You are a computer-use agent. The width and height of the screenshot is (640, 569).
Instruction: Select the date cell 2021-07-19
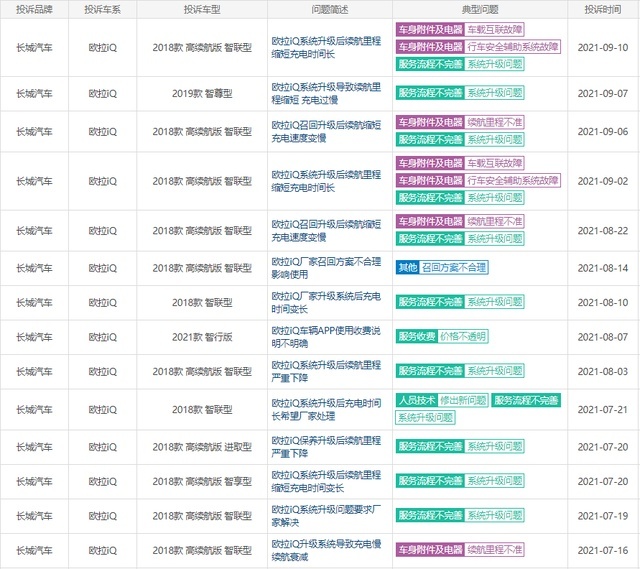pos(603,516)
